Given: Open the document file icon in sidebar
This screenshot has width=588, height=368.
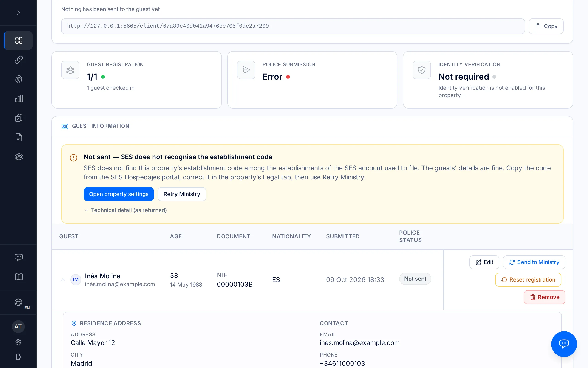Looking at the screenshot, I should 18,137.
